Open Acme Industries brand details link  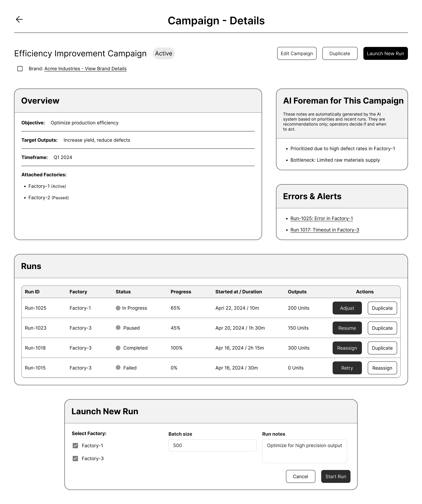[85, 69]
